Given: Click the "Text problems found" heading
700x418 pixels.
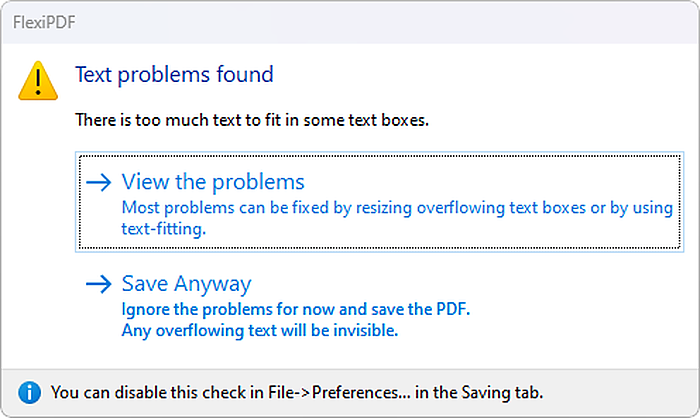Looking at the screenshot, I should (174, 75).
